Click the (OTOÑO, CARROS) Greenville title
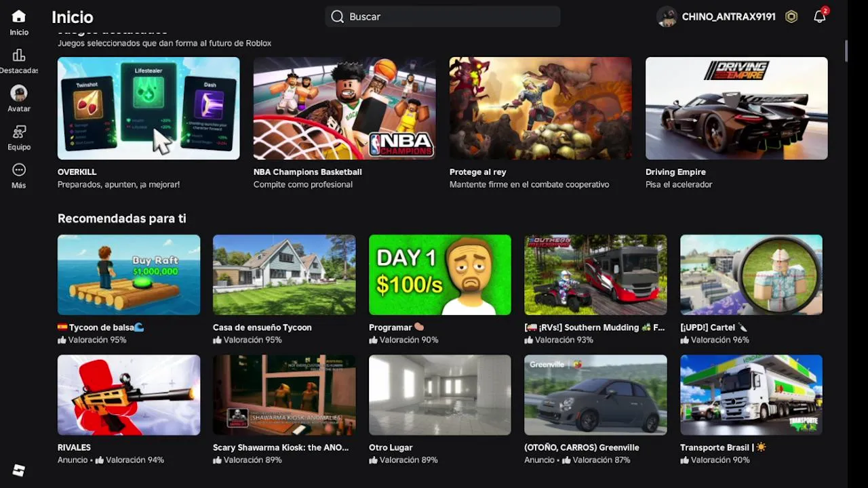The width and height of the screenshot is (868, 488). point(582,447)
